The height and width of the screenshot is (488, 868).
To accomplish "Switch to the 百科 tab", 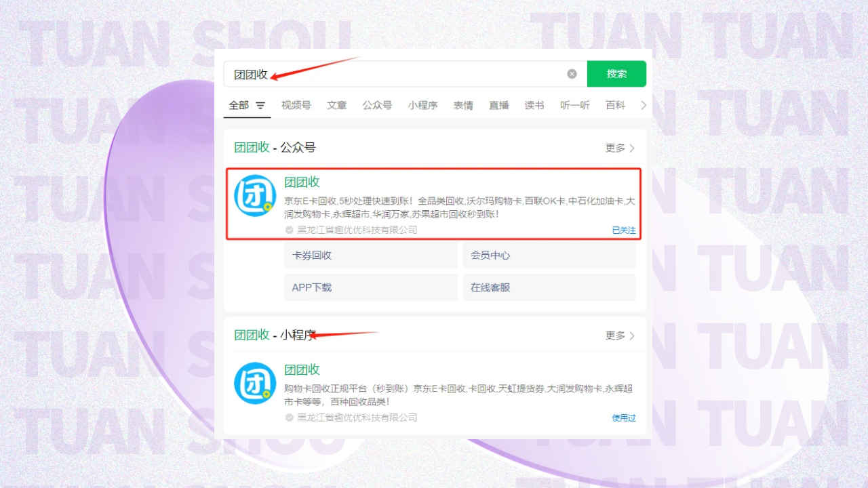I will (x=616, y=105).
